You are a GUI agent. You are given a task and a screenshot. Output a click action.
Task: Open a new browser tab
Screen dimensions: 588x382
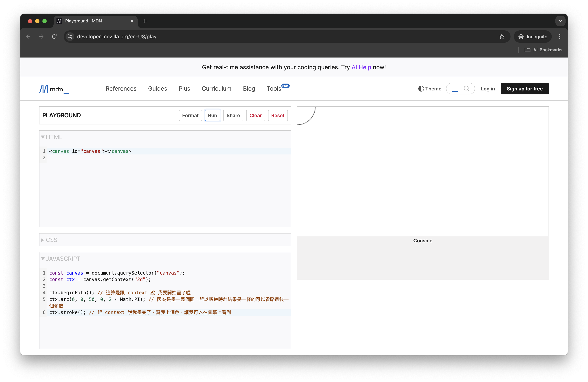(x=145, y=21)
